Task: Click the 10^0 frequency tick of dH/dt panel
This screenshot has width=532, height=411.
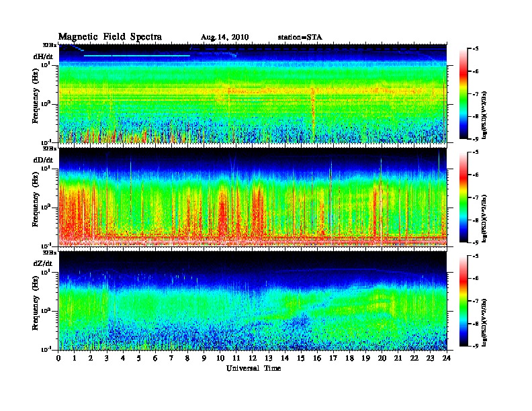Action: (x=46, y=103)
